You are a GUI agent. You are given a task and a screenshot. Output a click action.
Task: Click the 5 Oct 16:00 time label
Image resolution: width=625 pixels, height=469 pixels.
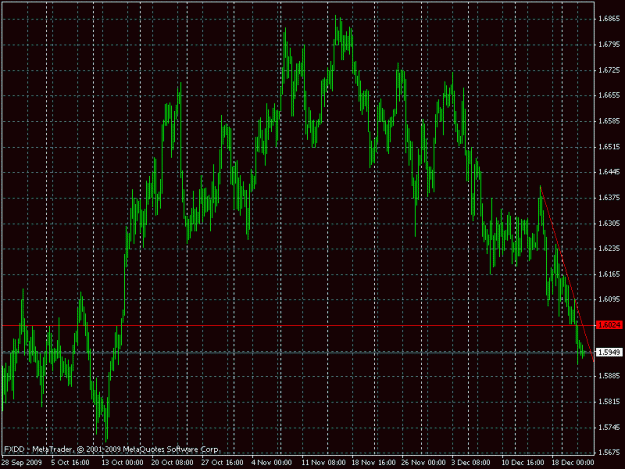pos(70,463)
